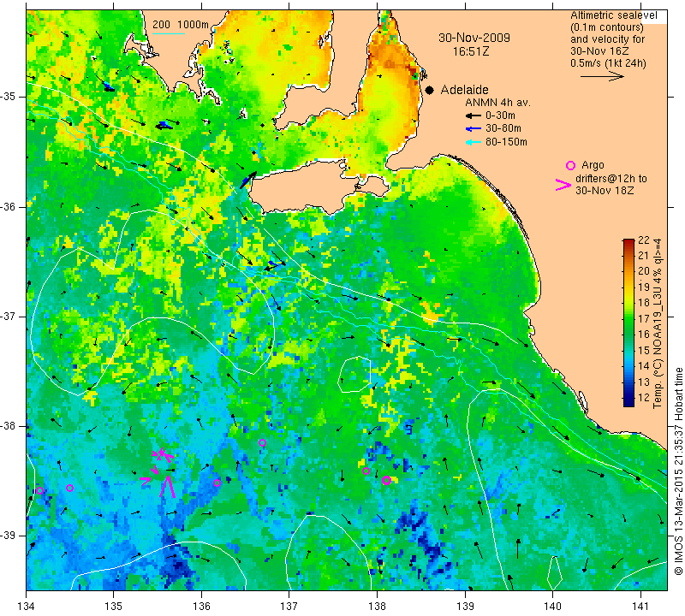Click the time label 16:51Z

point(470,51)
